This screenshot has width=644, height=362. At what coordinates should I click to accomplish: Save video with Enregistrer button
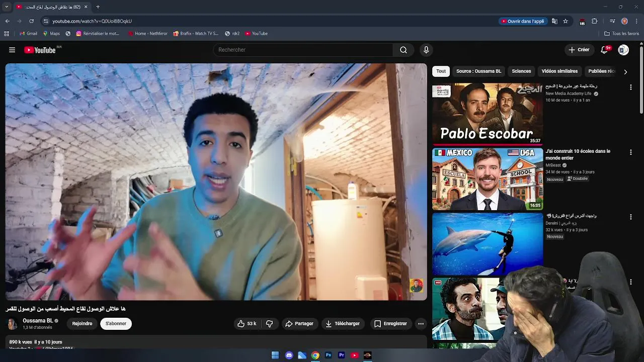point(390,324)
